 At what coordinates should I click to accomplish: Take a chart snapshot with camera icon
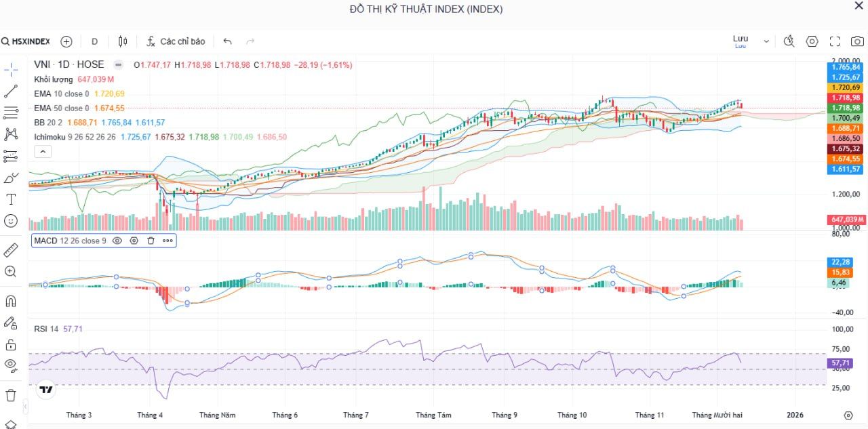857,41
